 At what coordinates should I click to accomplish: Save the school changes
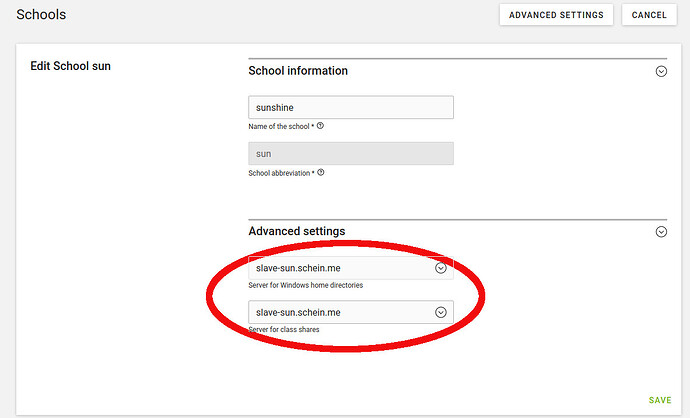click(x=660, y=400)
